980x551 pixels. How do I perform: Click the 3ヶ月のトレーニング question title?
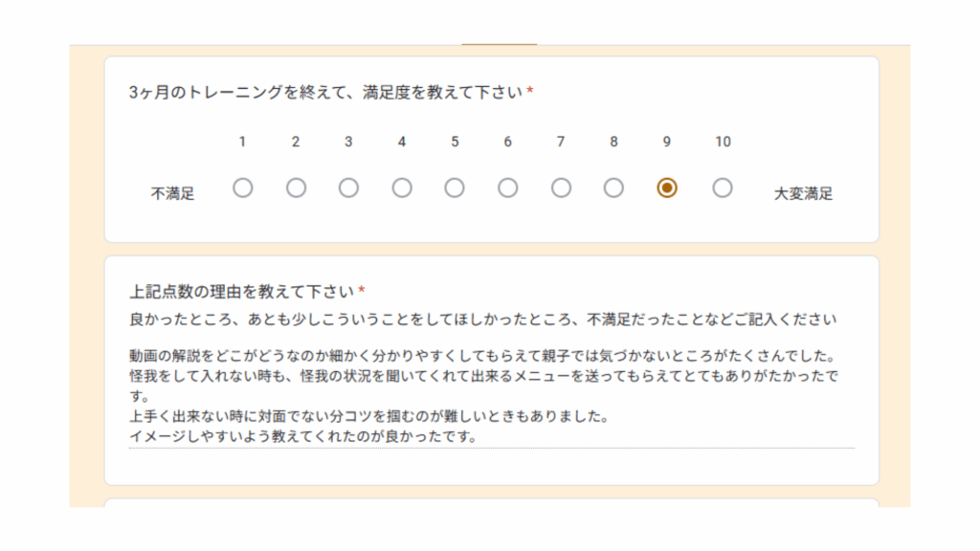click(x=325, y=93)
